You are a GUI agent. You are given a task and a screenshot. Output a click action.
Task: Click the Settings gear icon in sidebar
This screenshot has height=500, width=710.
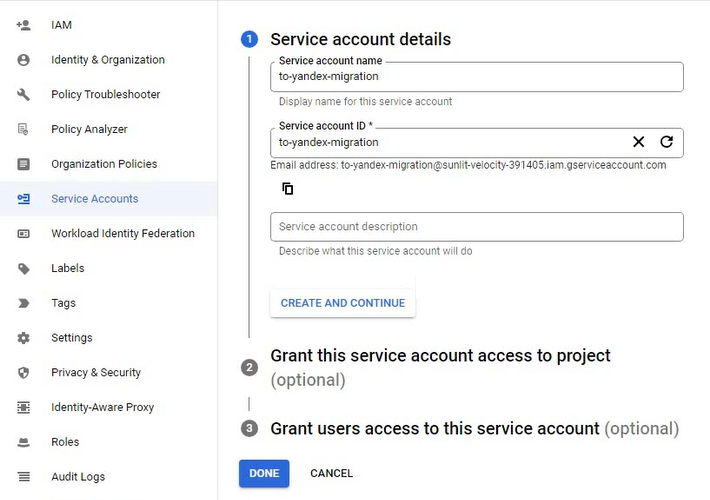click(x=24, y=338)
